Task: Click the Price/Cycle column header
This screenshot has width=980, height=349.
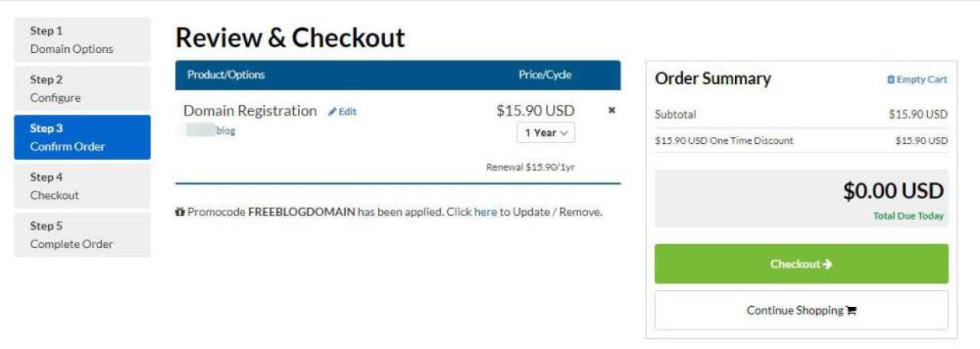Action: [545, 75]
